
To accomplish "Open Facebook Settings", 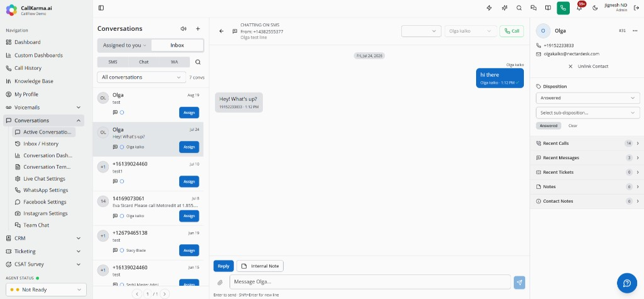I will [x=44, y=202].
